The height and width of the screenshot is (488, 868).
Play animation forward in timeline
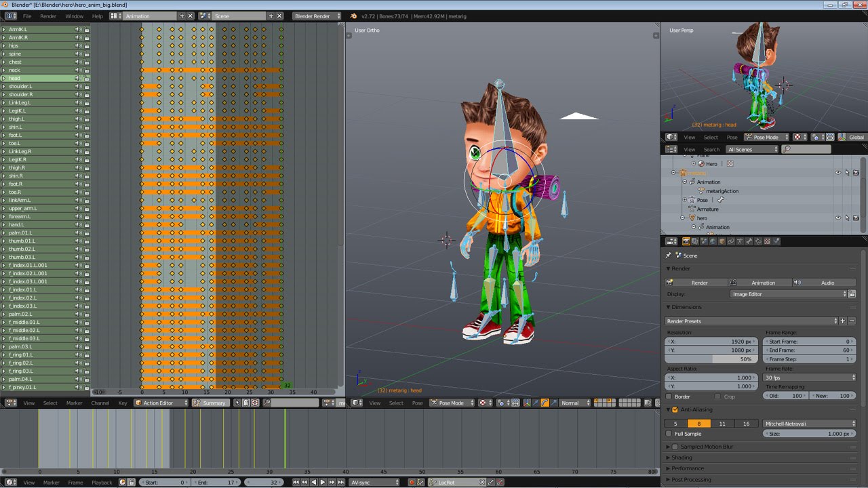click(x=322, y=483)
